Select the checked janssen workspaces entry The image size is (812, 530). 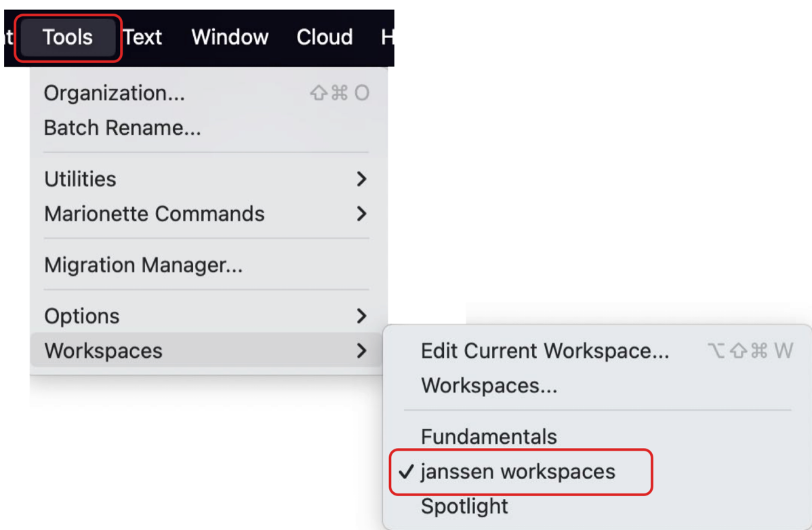click(518, 472)
